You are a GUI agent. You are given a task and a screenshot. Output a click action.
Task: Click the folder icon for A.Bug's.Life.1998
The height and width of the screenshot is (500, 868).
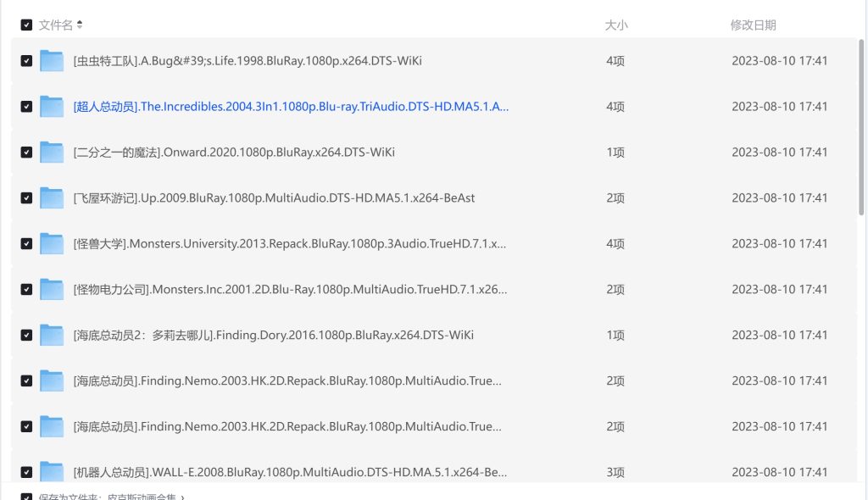point(52,61)
